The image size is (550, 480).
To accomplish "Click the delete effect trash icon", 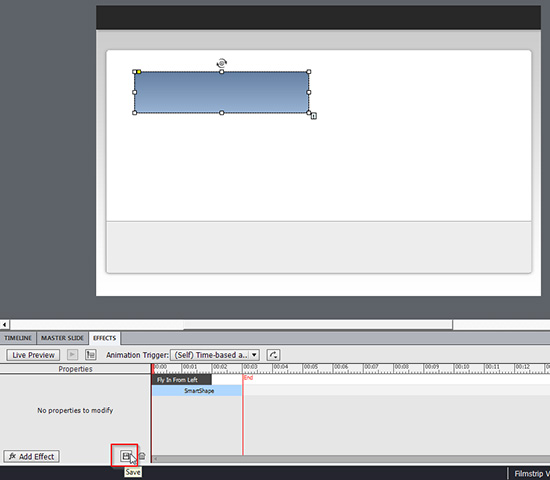I will pyautogui.click(x=142, y=456).
